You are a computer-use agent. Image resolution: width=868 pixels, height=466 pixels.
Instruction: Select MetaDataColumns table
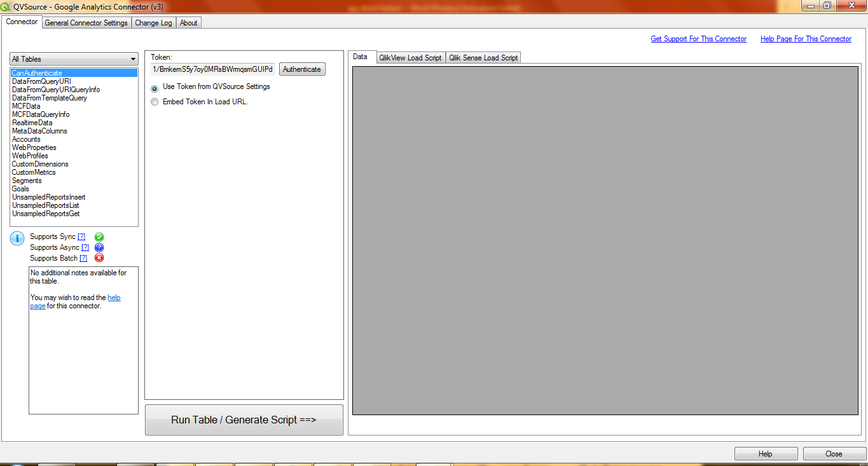(74, 131)
